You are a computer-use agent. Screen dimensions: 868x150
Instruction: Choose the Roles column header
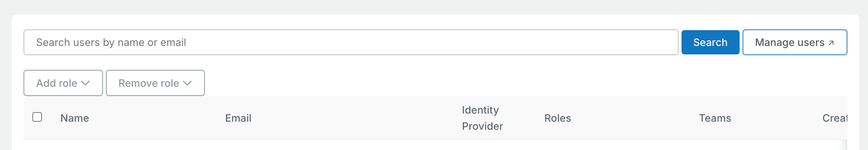click(x=558, y=118)
